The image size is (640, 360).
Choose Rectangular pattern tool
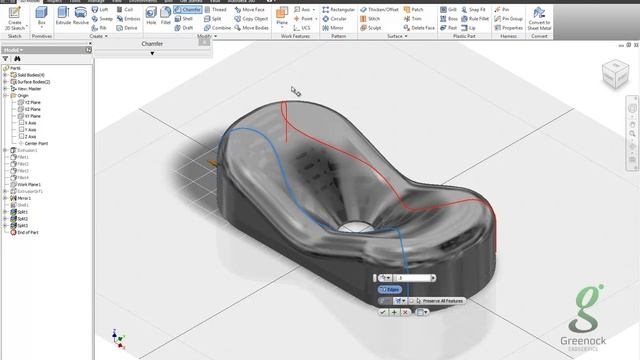point(338,9)
